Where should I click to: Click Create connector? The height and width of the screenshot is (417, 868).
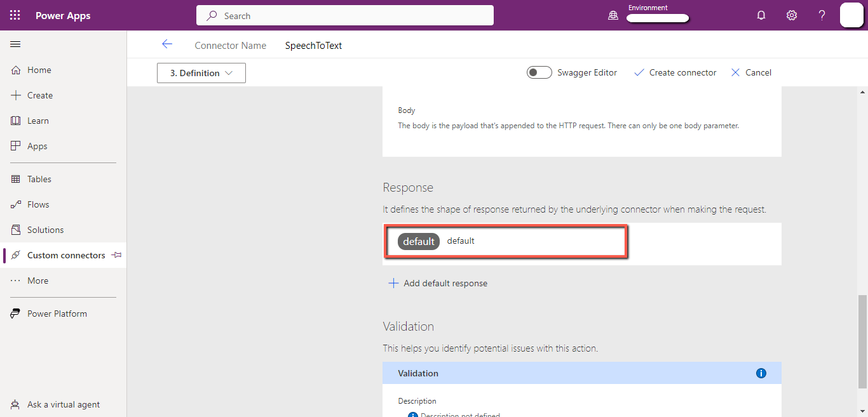click(675, 72)
